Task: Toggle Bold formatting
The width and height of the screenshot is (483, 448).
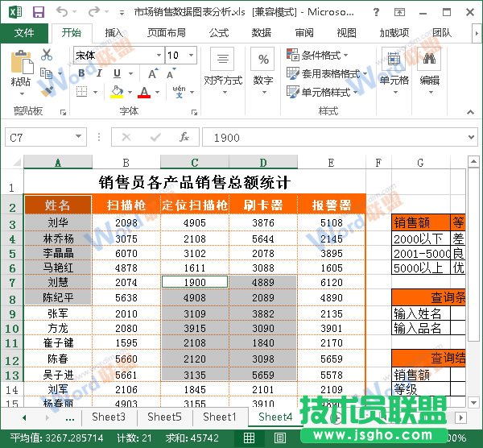Action: (x=81, y=73)
